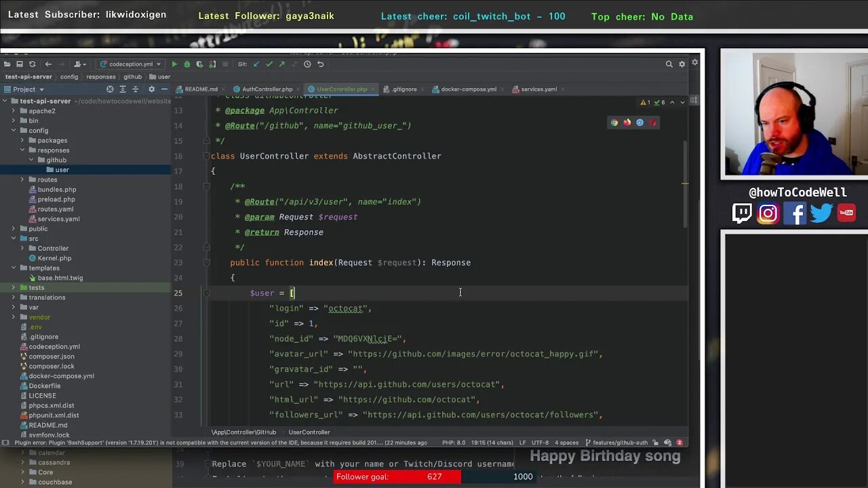
Task: Open composer.json in Project tree
Action: [52, 357]
